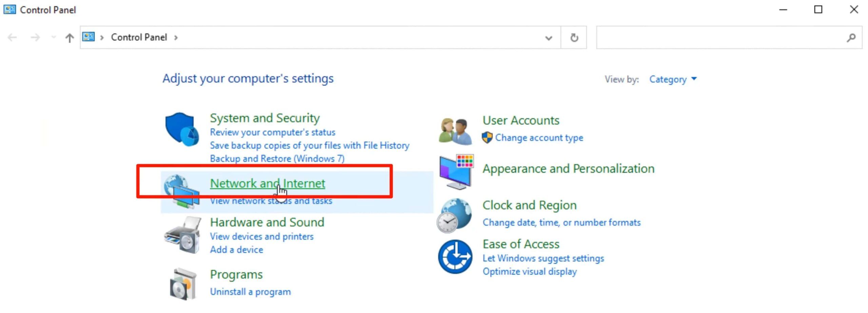Open the Programs disc icon
Viewport: 868px width, 313px height.
click(x=183, y=284)
